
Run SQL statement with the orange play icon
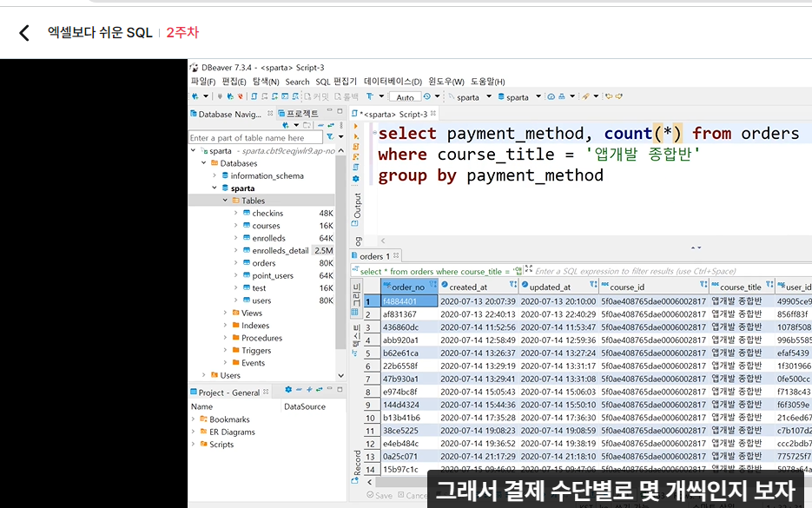pyautogui.click(x=356, y=126)
